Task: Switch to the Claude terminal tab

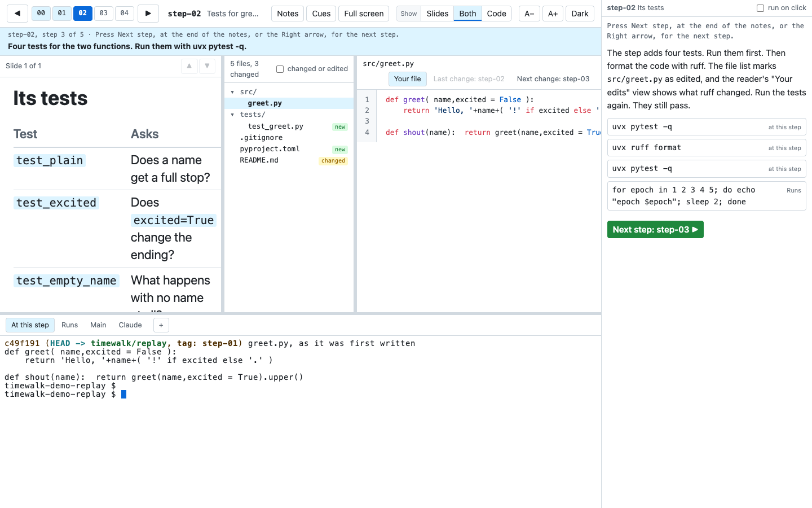Action: 130,325
